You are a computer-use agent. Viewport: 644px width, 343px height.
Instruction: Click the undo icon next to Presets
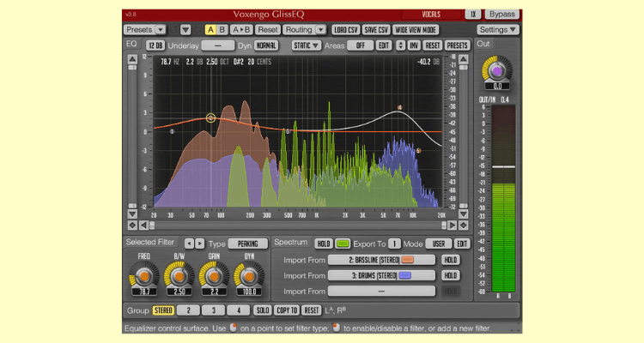[x=174, y=29]
